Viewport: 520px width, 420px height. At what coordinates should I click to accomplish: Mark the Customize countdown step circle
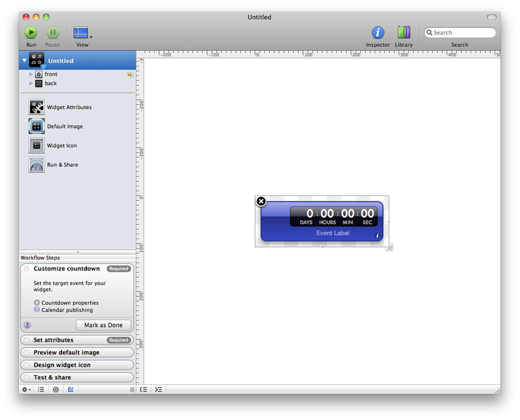point(27,268)
